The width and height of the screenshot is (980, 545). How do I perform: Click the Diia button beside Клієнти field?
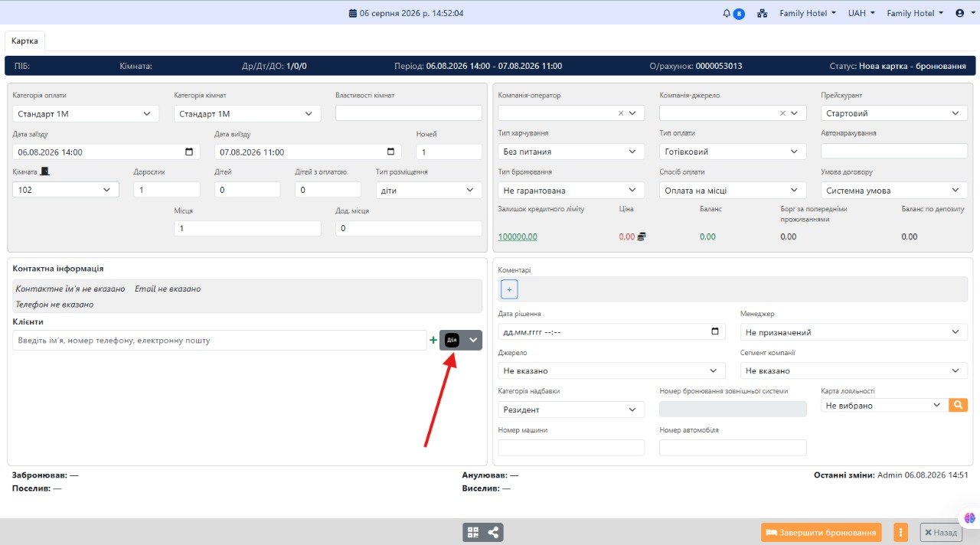point(452,341)
